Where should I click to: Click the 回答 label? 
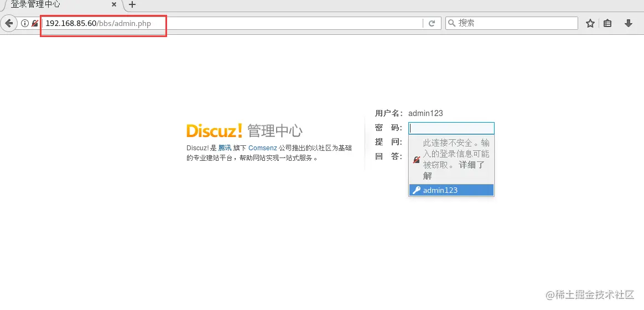click(388, 156)
